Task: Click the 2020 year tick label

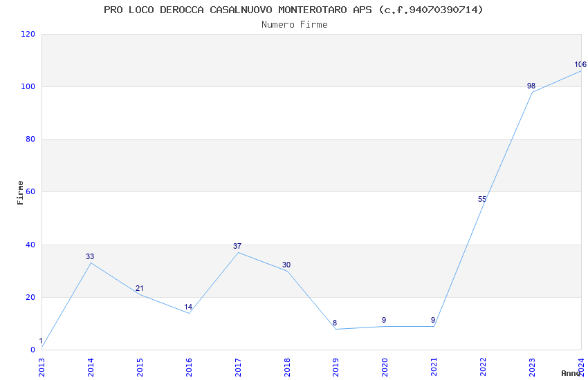Action: pyautogui.click(x=385, y=368)
